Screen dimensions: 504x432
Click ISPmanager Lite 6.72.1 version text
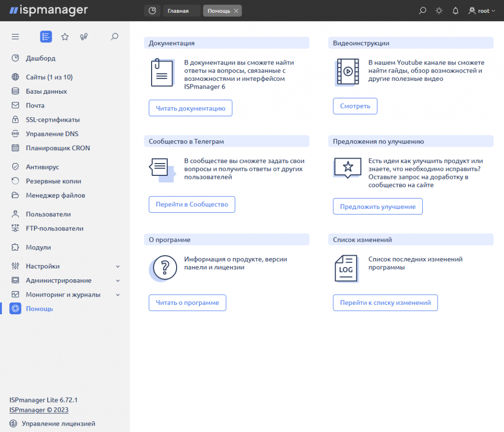tap(43, 400)
